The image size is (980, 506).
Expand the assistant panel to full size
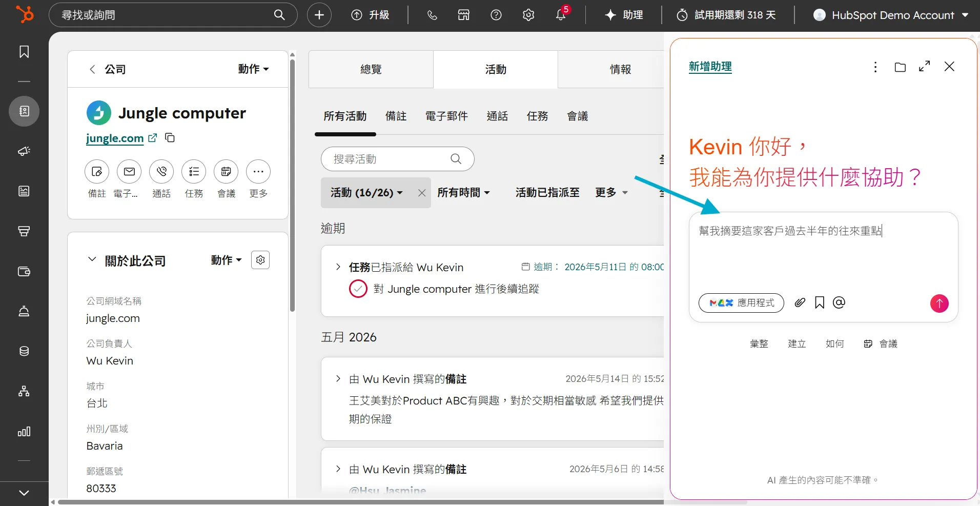click(x=925, y=67)
